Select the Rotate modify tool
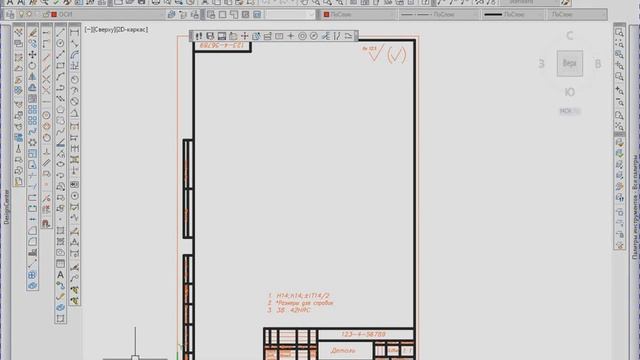The width and height of the screenshot is (640, 360). pyautogui.click(x=33, y=65)
